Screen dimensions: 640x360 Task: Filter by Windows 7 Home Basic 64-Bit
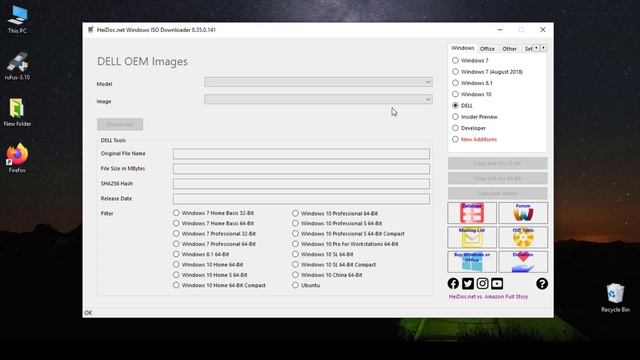(176, 223)
